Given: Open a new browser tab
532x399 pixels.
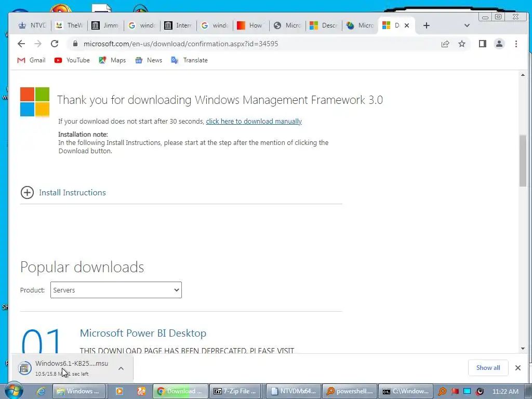Looking at the screenshot, I should tap(427, 25).
